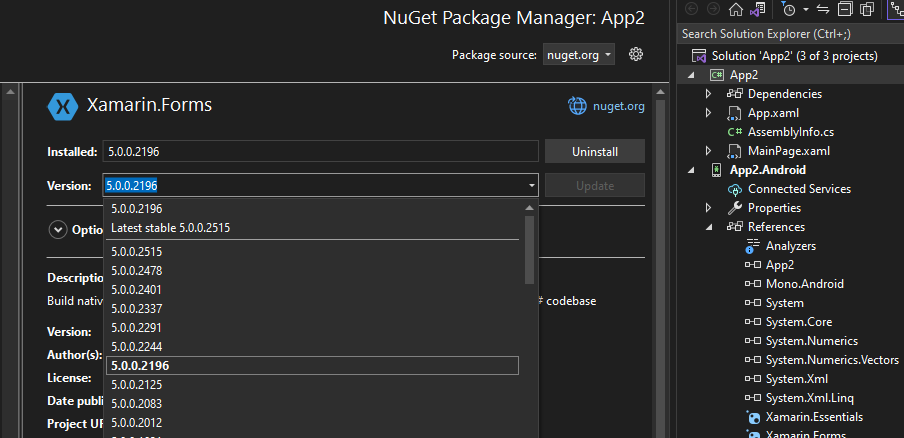Click Sync with Active Document arrows icon
This screenshot has height=438, width=904.
click(x=823, y=10)
